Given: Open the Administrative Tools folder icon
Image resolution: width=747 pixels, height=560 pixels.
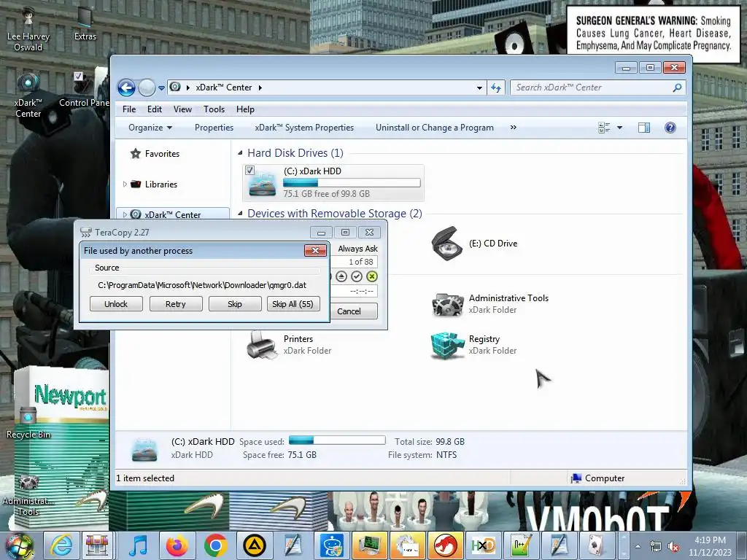Looking at the screenshot, I should 447,304.
